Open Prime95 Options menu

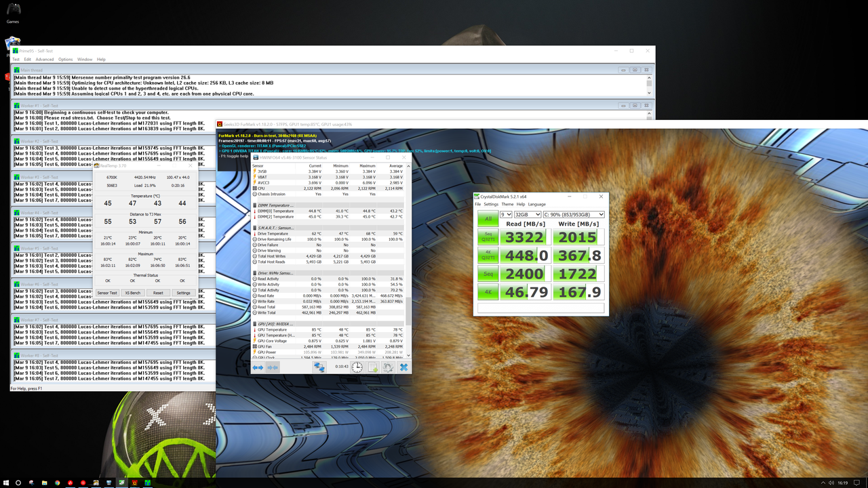pos(65,60)
